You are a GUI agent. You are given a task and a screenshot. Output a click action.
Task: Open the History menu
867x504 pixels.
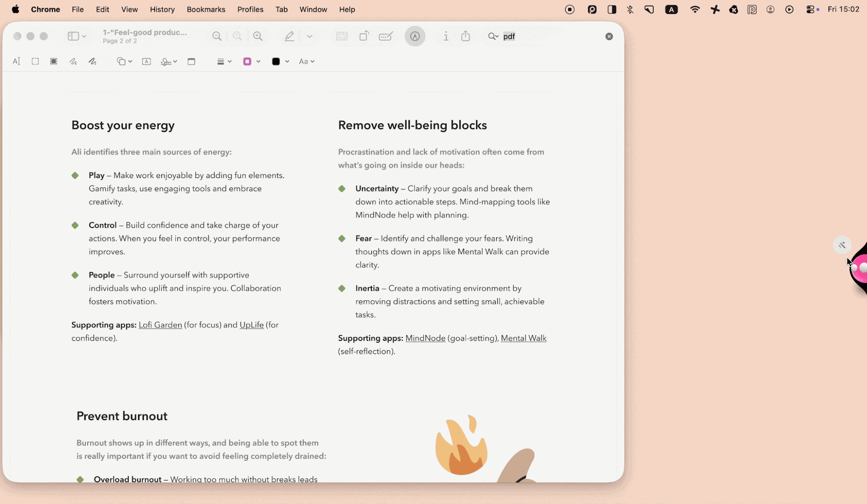click(x=162, y=10)
